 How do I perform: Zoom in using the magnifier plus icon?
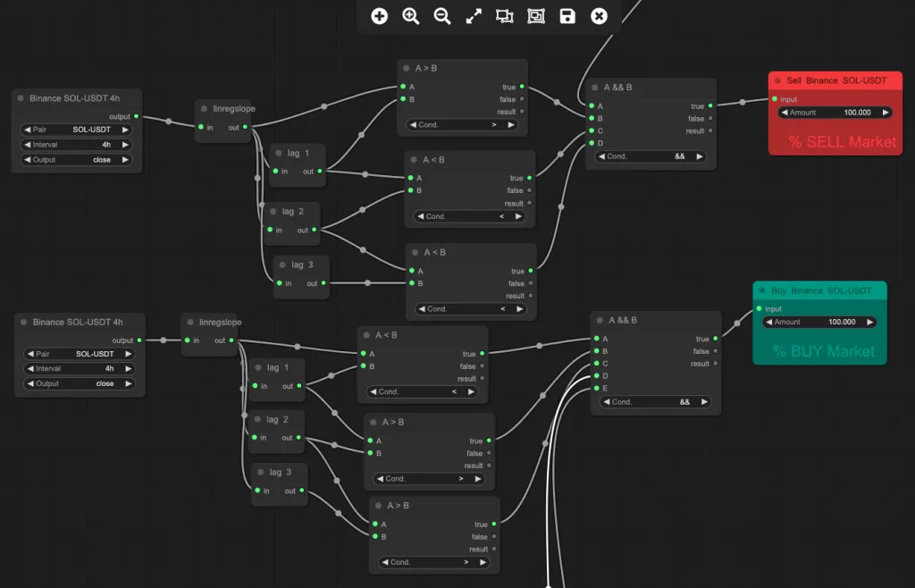(411, 16)
